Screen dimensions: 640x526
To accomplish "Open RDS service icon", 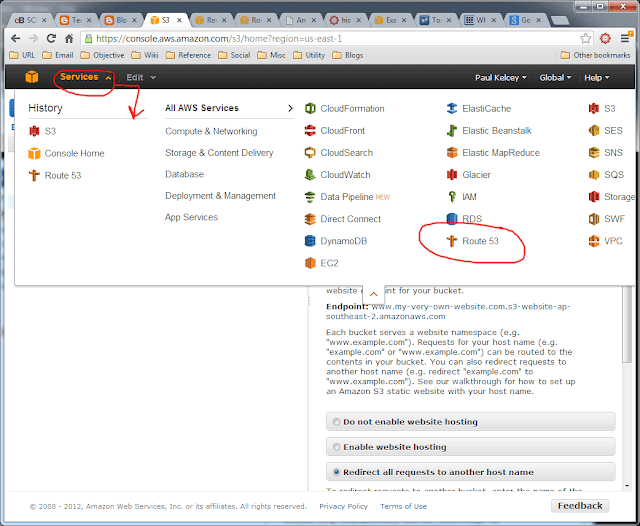I will pos(452,219).
